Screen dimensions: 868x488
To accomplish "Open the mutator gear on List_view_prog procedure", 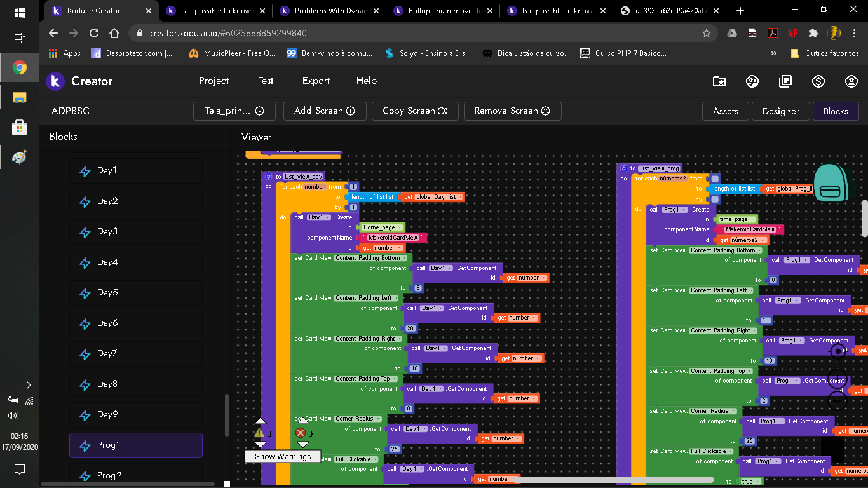I will point(623,168).
